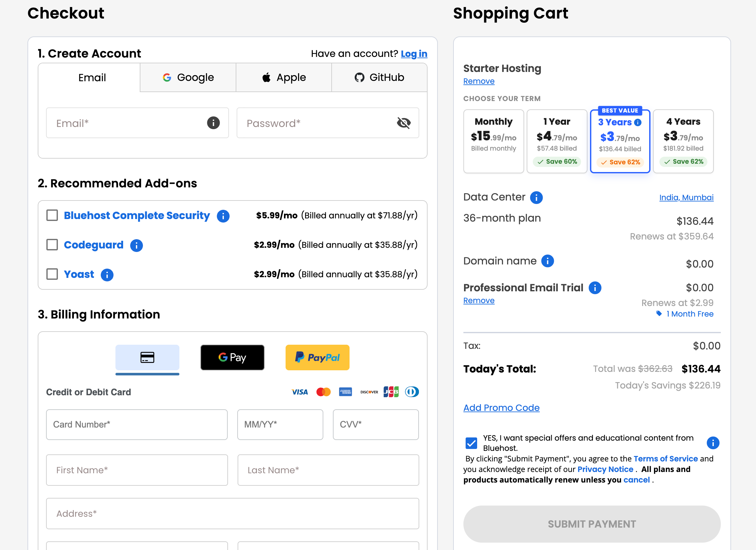The height and width of the screenshot is (550, 756).
Task: Focus the Address field
Action: click(x=232, y=514)
